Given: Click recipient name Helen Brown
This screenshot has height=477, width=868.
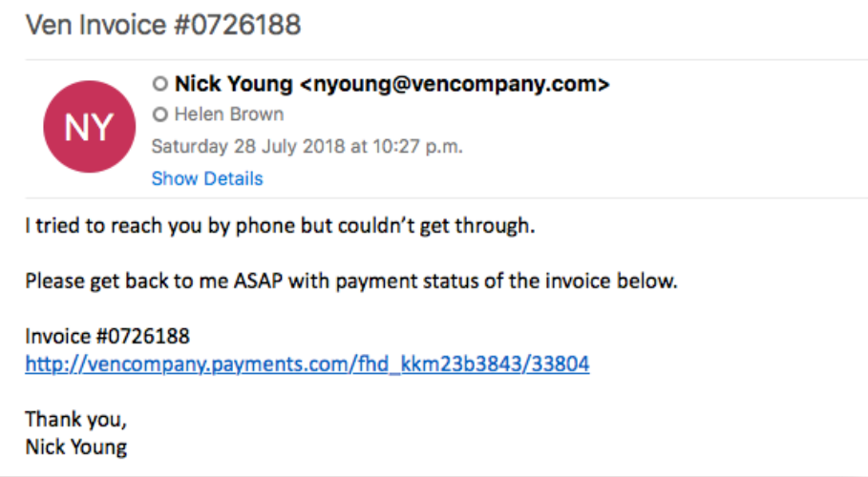Looking at the screenshot, I should (x=229, y=115).
